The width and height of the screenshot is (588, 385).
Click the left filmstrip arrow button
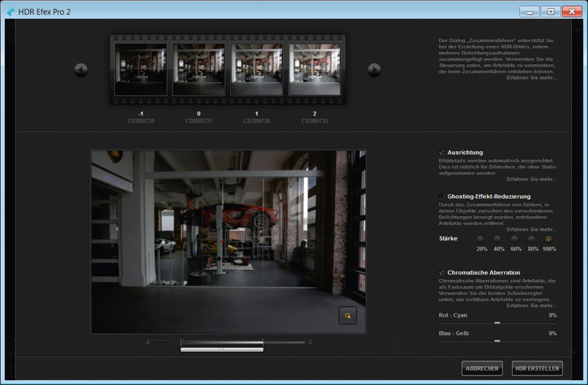point(81,69)
